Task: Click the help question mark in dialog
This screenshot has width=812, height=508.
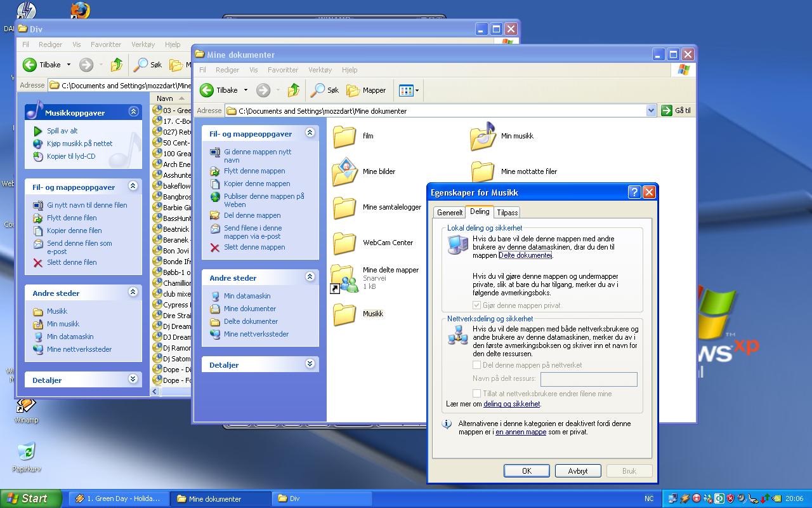Action: pos(634,192)
